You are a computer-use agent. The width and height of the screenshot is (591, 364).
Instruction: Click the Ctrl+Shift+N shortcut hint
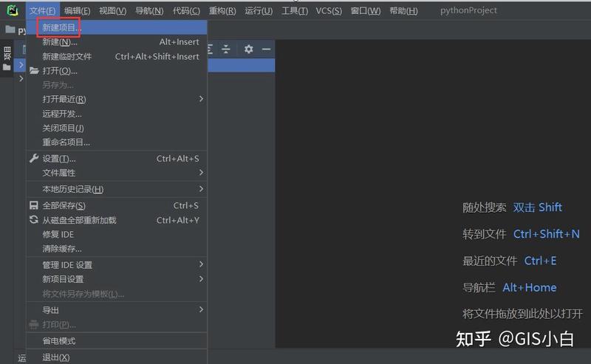pos(546,234)
